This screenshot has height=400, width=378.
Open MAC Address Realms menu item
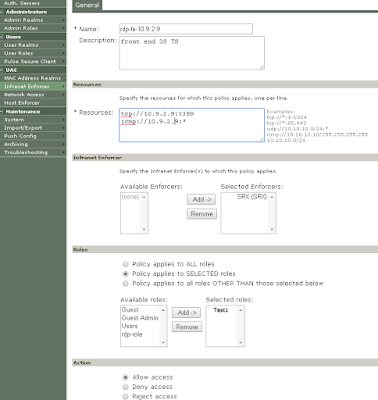[x=33, y=78]
